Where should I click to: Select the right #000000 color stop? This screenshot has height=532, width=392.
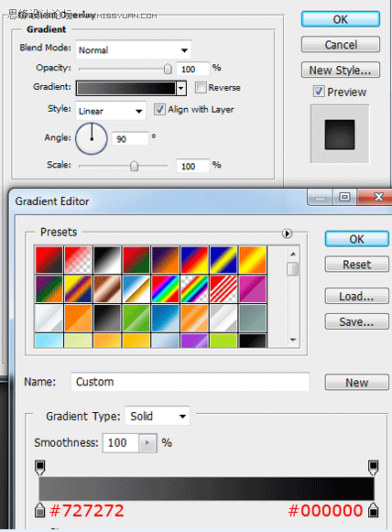click(373, 510)
